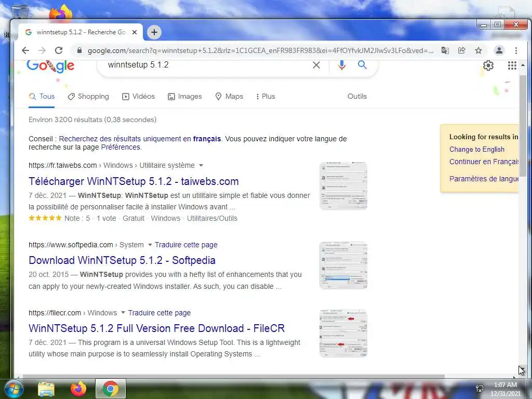Open the clock showing 1:07 AM
Viewport: 532px width, 399px height.
pyautogui.click(x=505, y=389)
